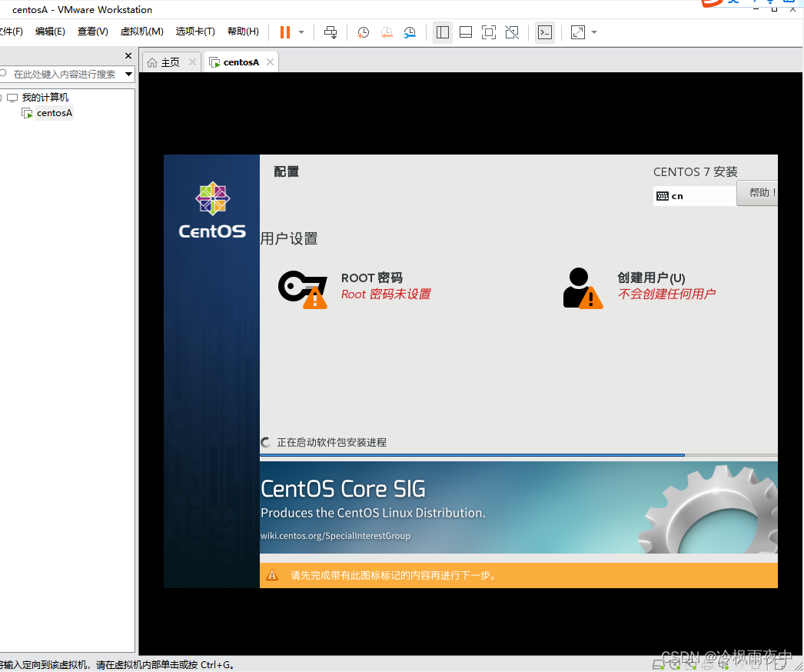Open the 帮助(H) menu
Image resolution: width=804 pixels, height=672 pixels.
pyautogui.click(x=243, y=32)
